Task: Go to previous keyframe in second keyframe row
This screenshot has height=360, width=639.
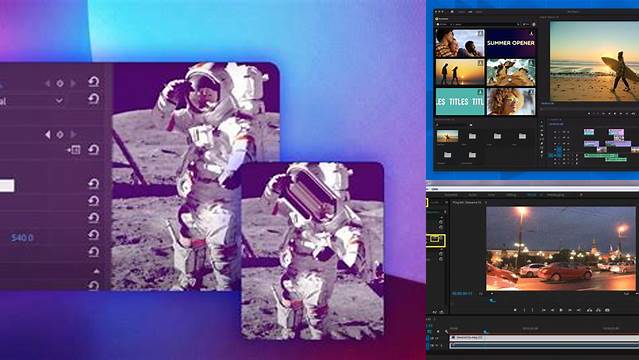Action: [48, 135]
